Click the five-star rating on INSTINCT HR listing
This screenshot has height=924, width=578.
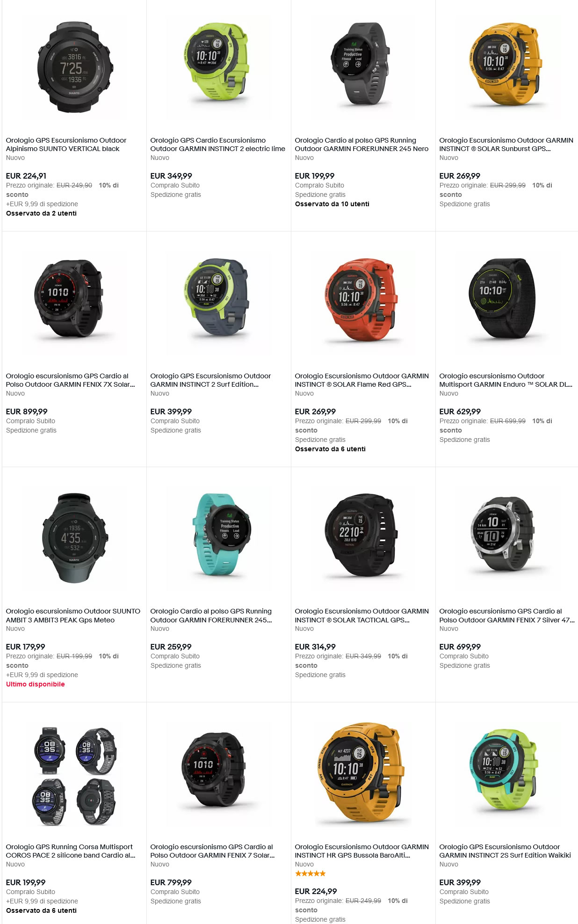(311, 873)
